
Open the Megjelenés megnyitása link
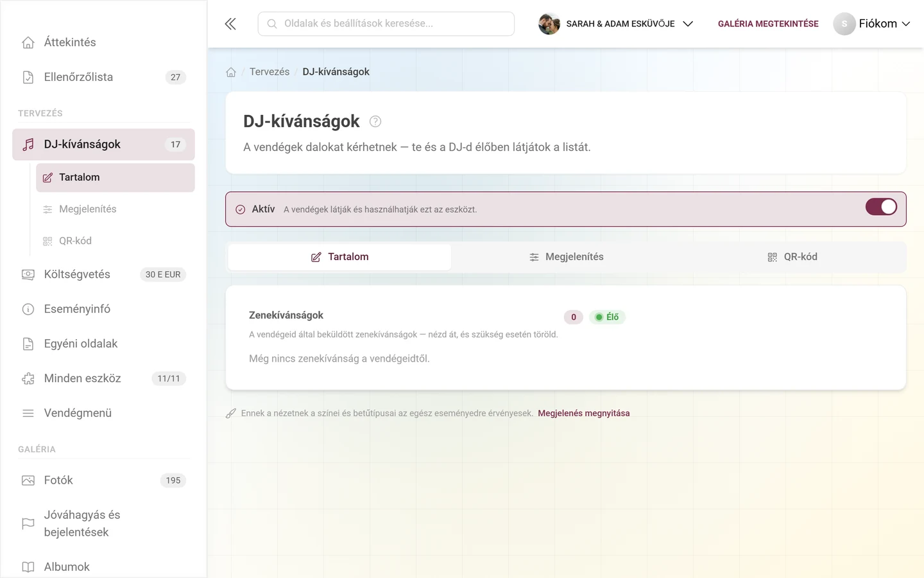(584, 413)
